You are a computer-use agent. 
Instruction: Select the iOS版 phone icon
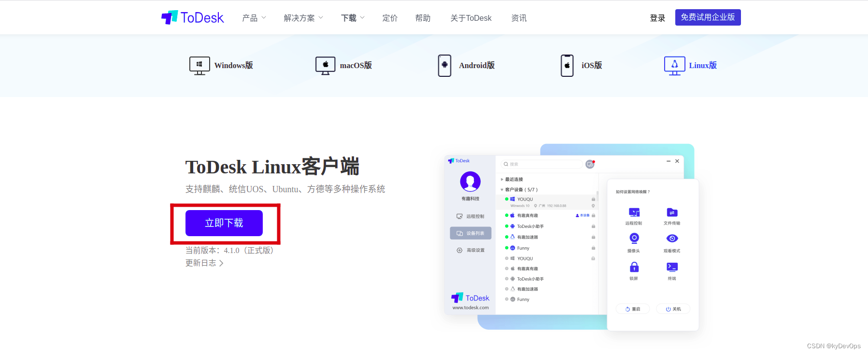(x=567, y=66)
